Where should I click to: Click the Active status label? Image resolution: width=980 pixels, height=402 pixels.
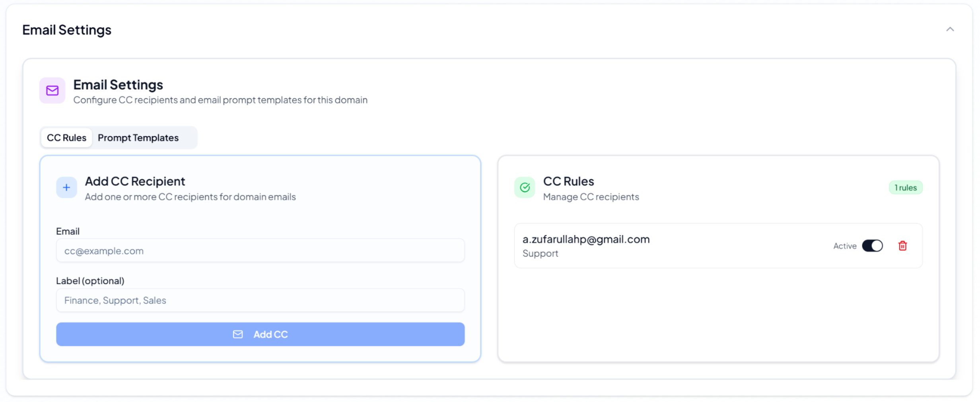coord(845,246)
